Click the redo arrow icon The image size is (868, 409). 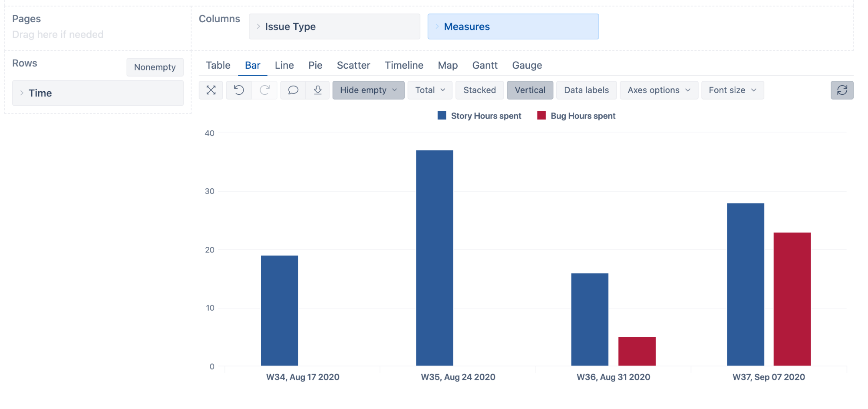264,90
